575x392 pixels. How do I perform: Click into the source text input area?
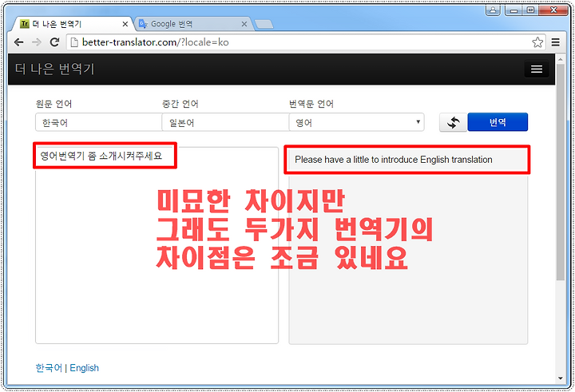pos(157,245)
